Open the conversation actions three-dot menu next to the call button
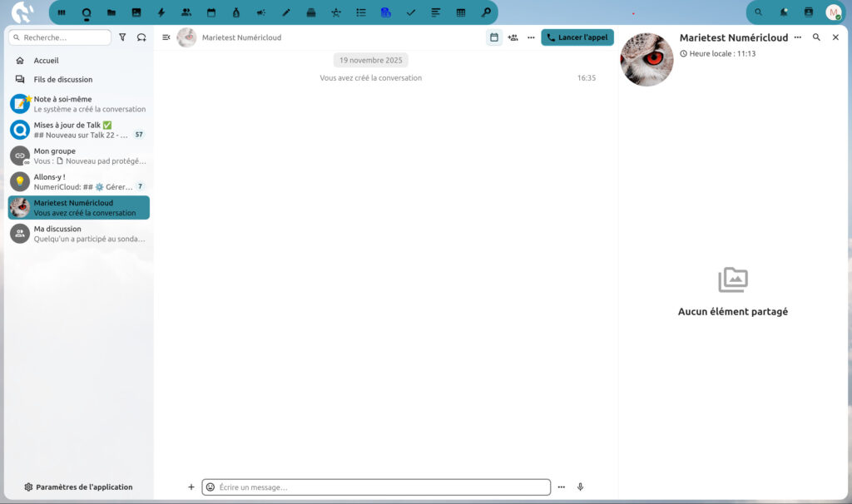The width and height of the screenshot is (852, 504). point(531,37)
